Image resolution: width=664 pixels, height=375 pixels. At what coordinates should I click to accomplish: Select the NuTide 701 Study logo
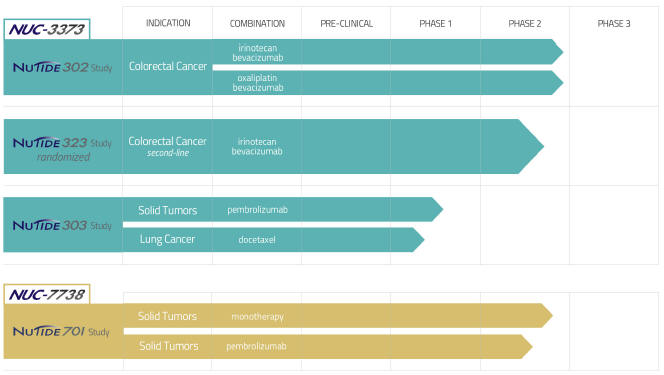pos(61,331)
